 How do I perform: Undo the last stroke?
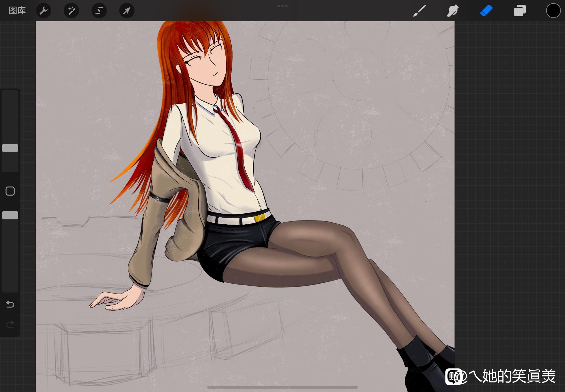10,304
